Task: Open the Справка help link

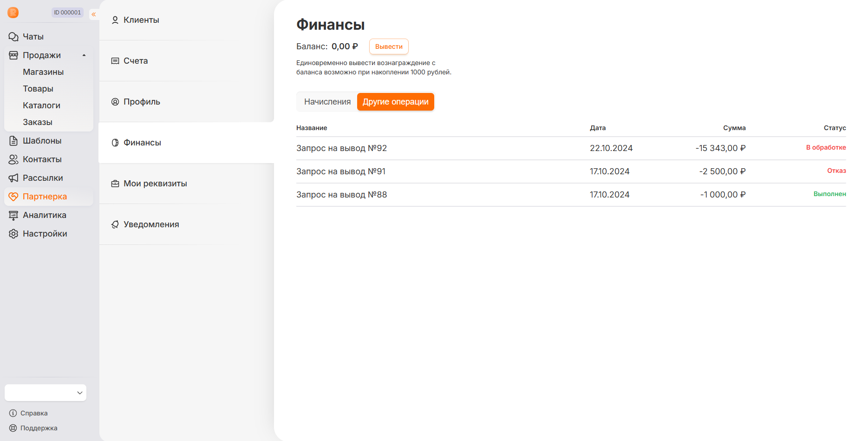Action: pyautogui.click(x=34, y=413)
